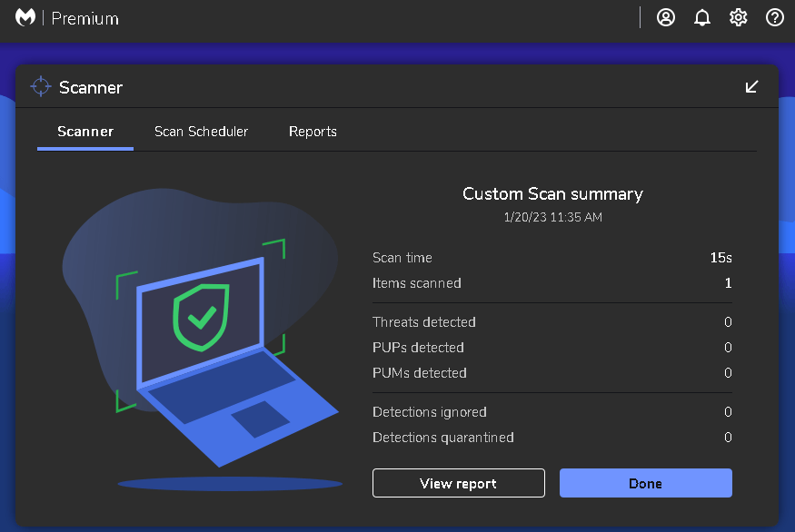795x532 pixels.
Task: Open the account profile icon
Action: click(x=666, y=18)
